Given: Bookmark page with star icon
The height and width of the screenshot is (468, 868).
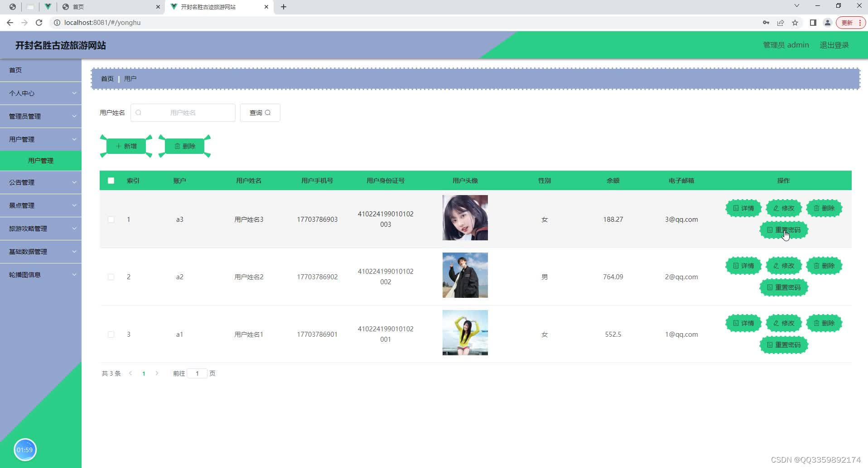Looking at the screenshot, I should (x=795, y=23).
